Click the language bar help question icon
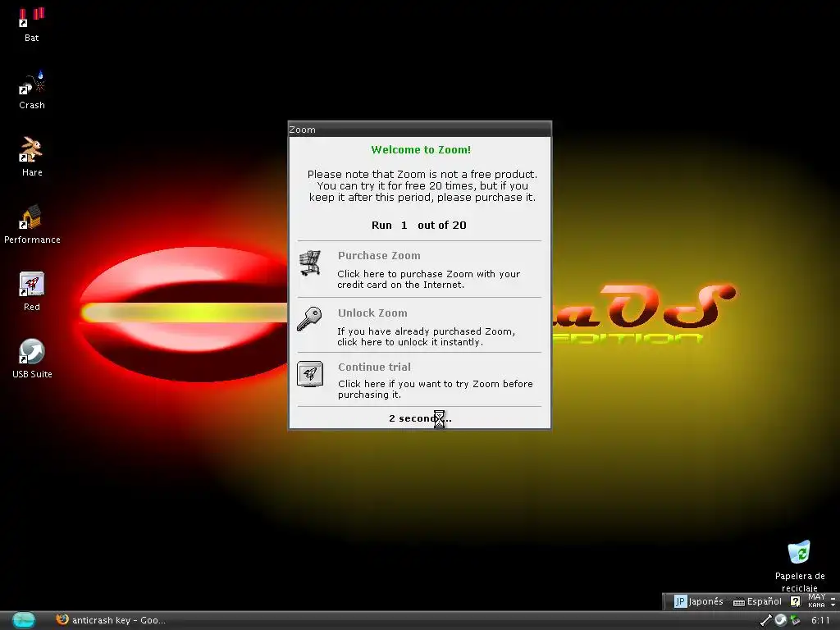The width and height of the screenshot is (840, 630). pyautogui.click(x=796, y=601)
